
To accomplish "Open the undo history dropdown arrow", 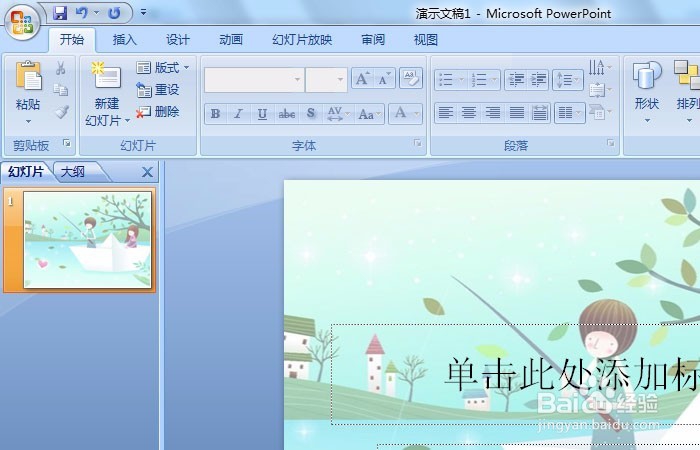I will [x=96, y=13].
